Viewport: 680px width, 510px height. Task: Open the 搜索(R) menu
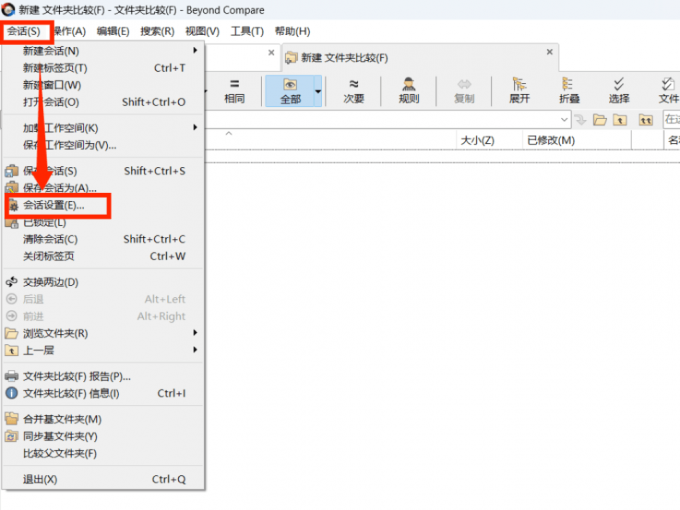[157, 31]
